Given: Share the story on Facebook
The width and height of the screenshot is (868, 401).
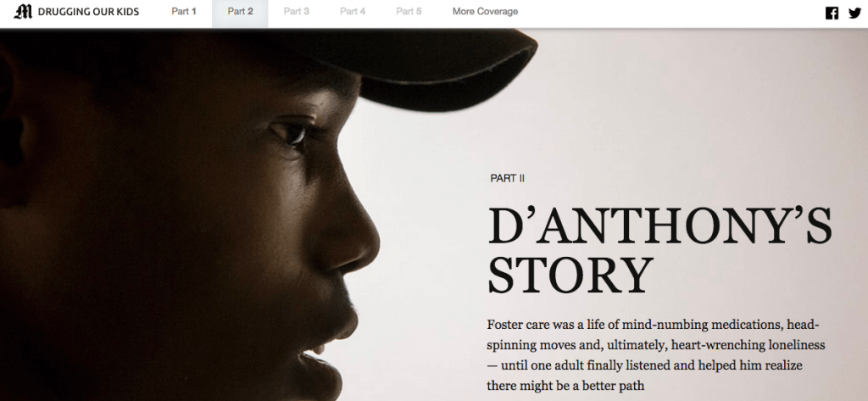Looking at the screenshot, I should [x=832, y=13].
